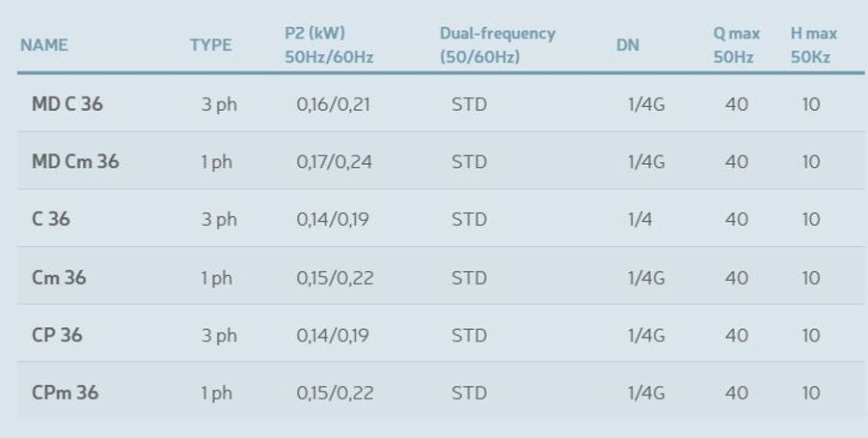Click the P2 (kW) 50Hz/60Hz column header
Screen dimensions: 868x438
[x=329, y=45]
